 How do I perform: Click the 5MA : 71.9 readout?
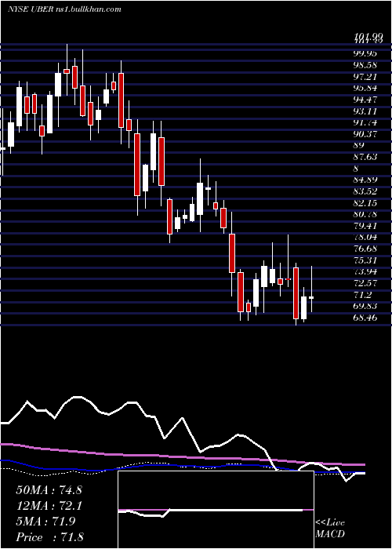point(45,522)
